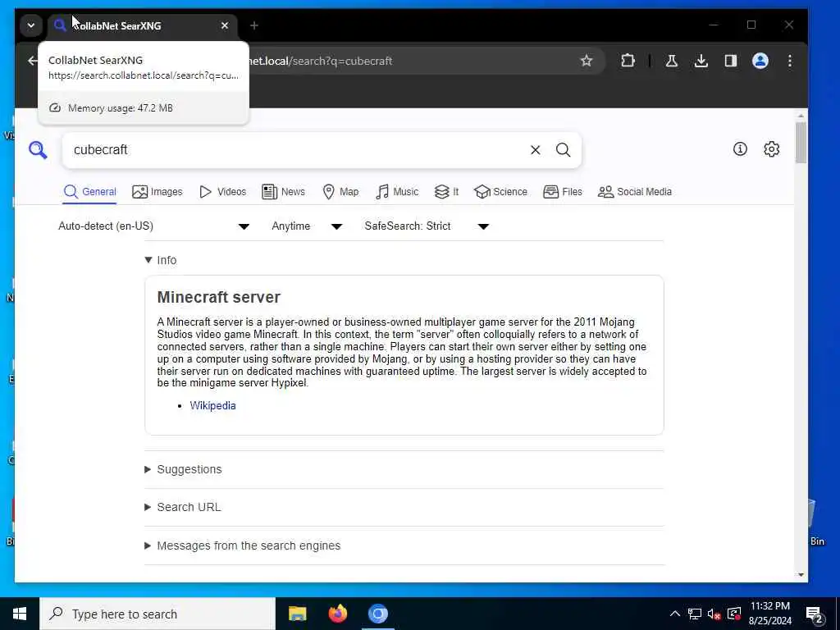
Task: Go back with the browser arrow
Action: [x=33, y=61]
